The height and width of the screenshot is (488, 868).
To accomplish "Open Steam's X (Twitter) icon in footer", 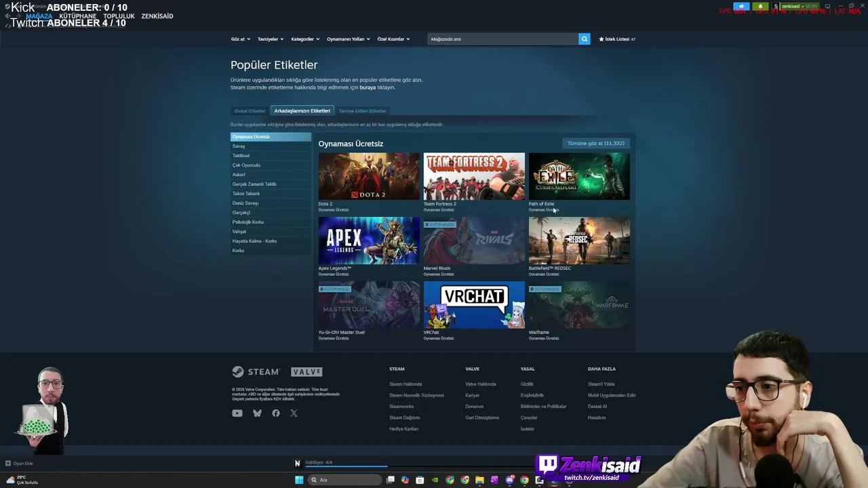I will 294,413.
